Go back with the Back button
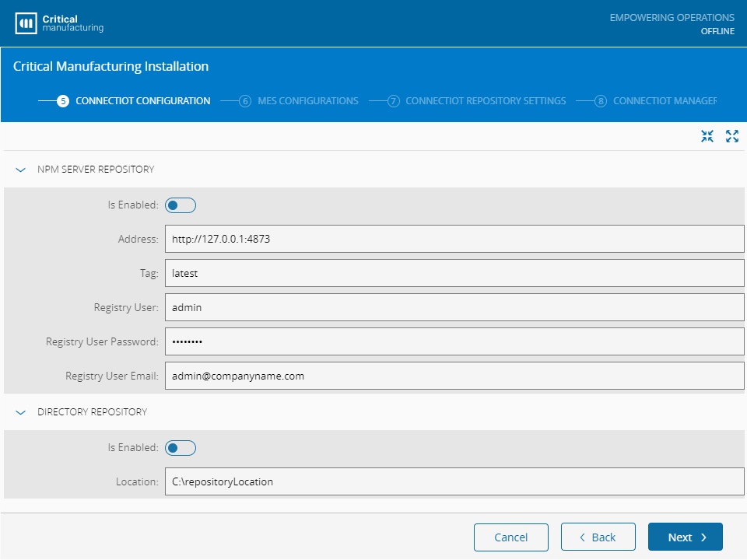747x560 pixels. click(598, 537)
